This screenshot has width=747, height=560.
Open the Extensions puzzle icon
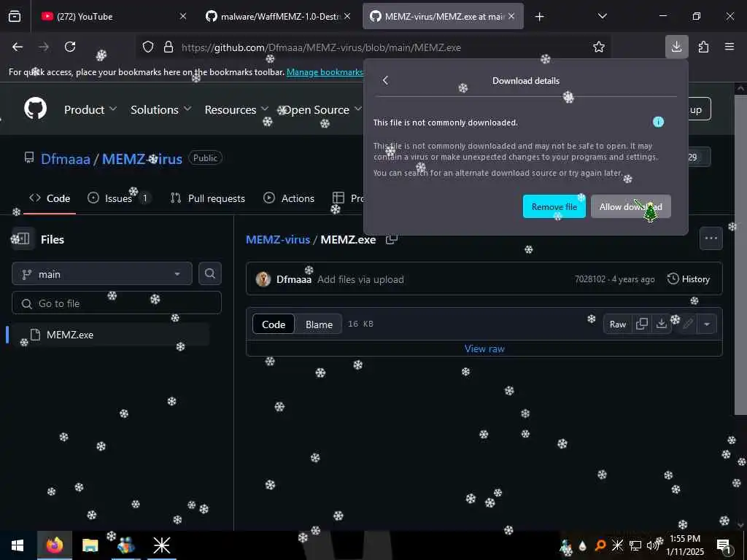703,47
